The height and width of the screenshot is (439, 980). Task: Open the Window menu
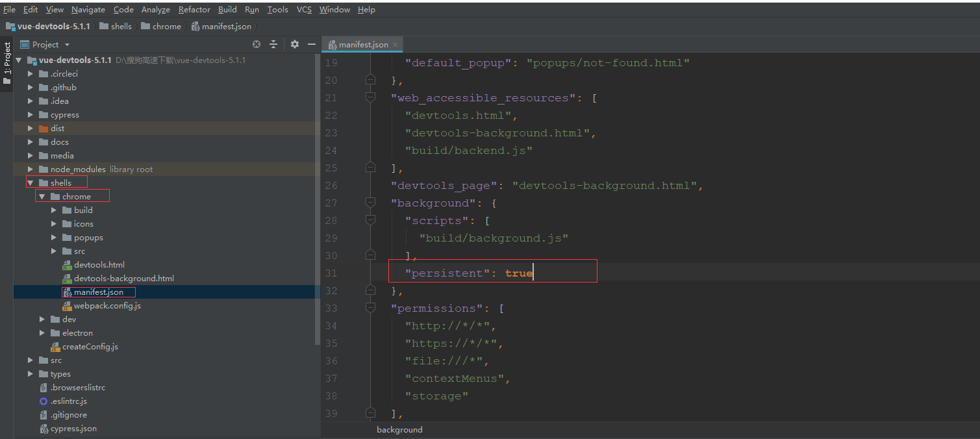tap(334, 9)
